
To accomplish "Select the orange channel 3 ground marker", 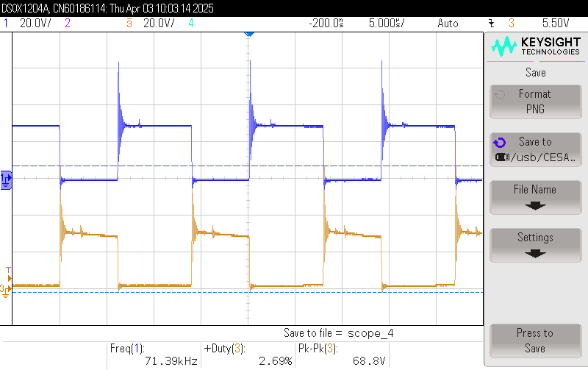I will pos(4,289).
